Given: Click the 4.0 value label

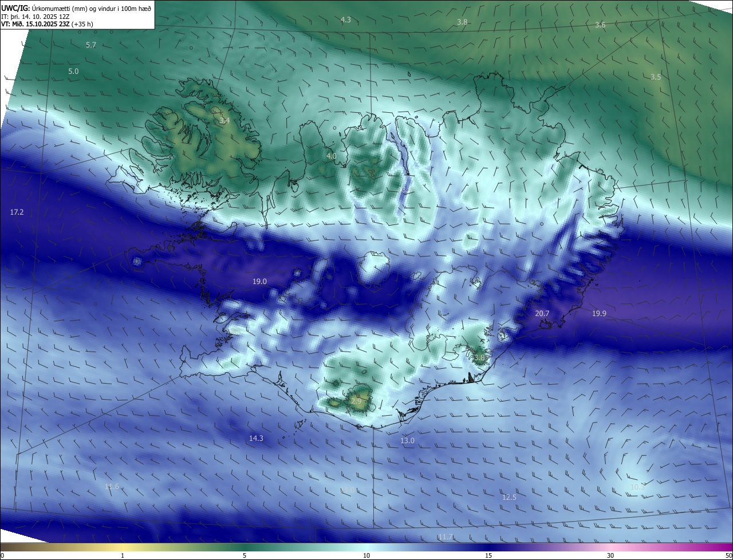Looking at the screenshot, I should [x=332, y=156].
